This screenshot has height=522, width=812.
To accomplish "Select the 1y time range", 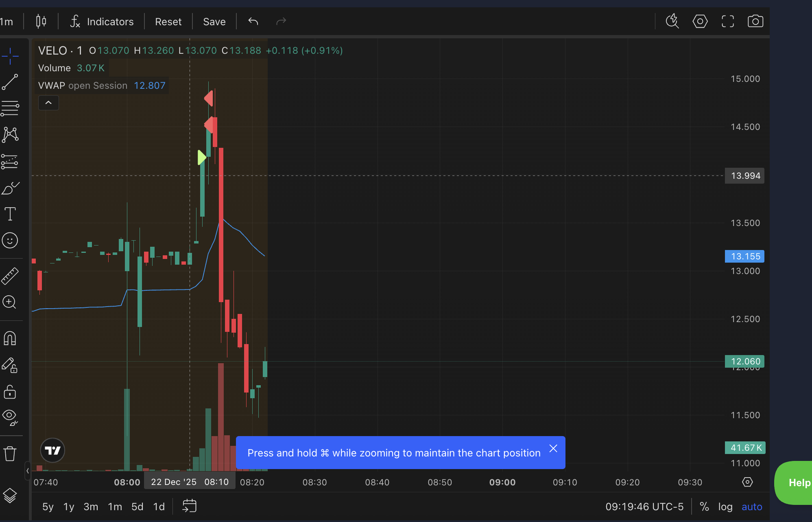I will pyautogui.click(x=69, y=507).
